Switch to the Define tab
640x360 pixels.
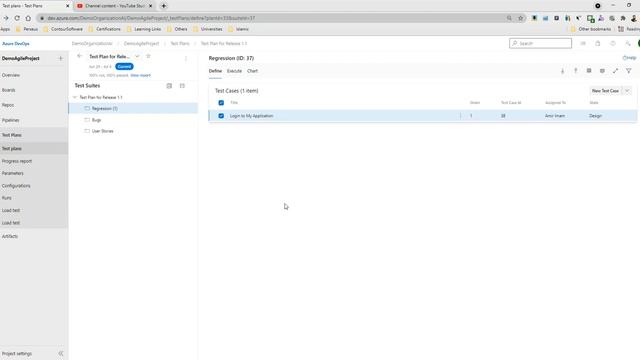pos(215,71)
